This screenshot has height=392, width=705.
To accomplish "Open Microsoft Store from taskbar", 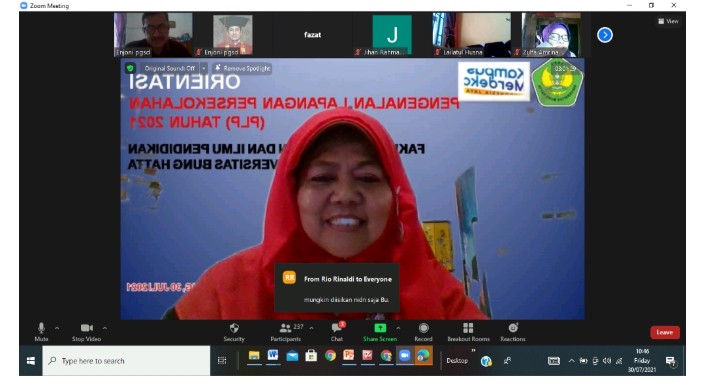I will [311, 356].
